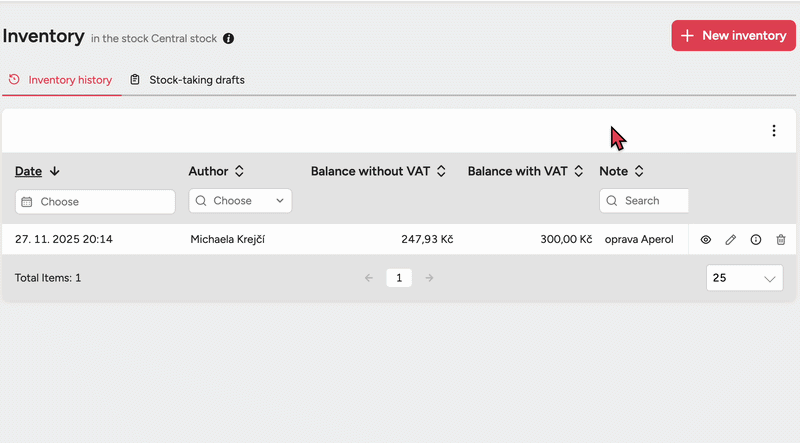Open the Date Choose picker field
The height and width of the screenshot is (443, 800).
(95, 201)
